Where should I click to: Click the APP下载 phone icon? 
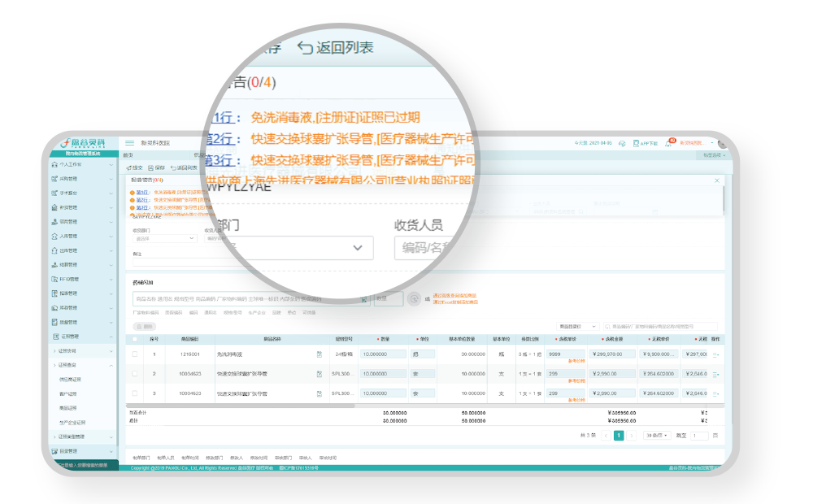[x=636, y=143]
